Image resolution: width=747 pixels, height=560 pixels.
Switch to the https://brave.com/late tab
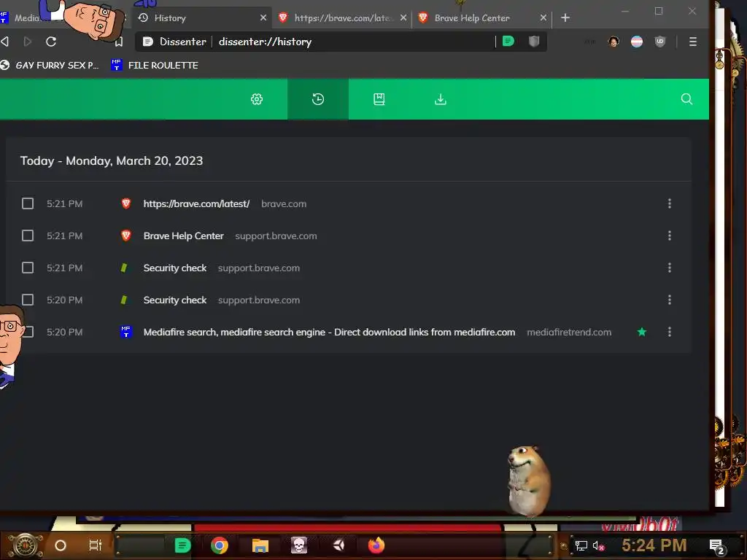pos(343,18)
